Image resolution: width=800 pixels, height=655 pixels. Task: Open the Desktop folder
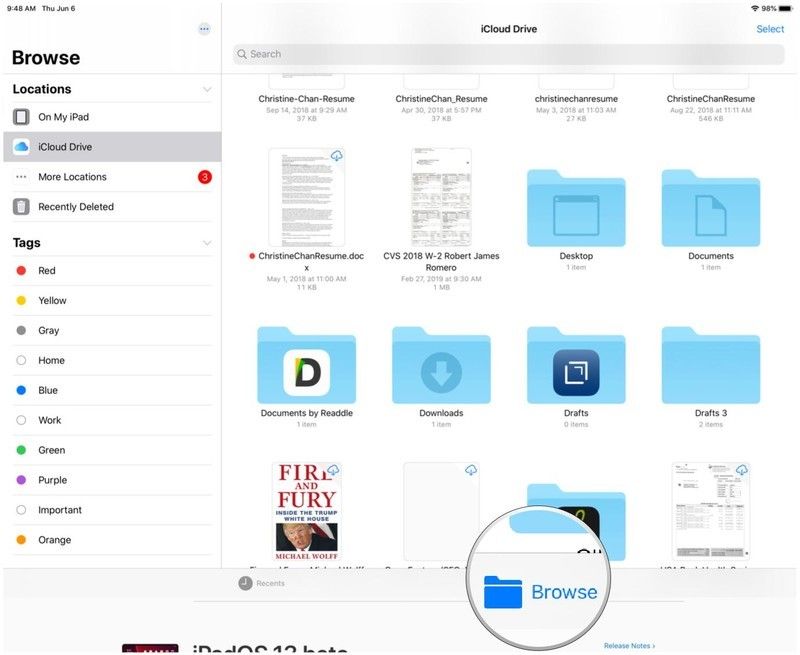pyautogui.click(x=576, y=208)
